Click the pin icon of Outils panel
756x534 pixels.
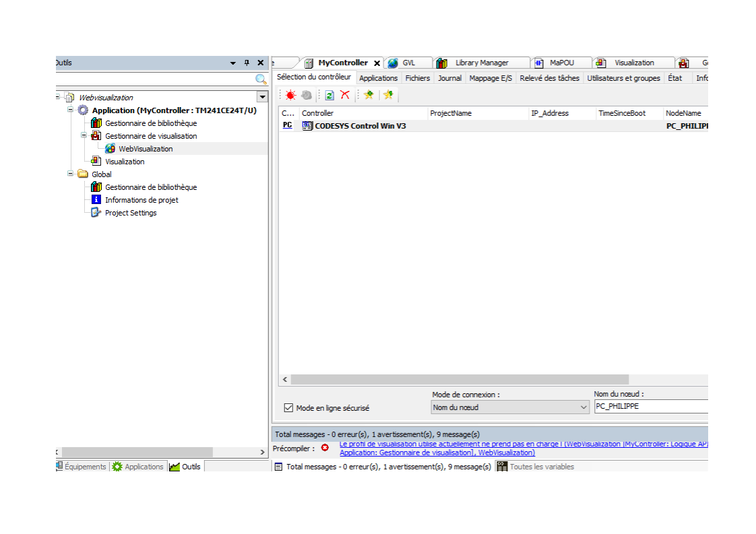click(247, 63)
